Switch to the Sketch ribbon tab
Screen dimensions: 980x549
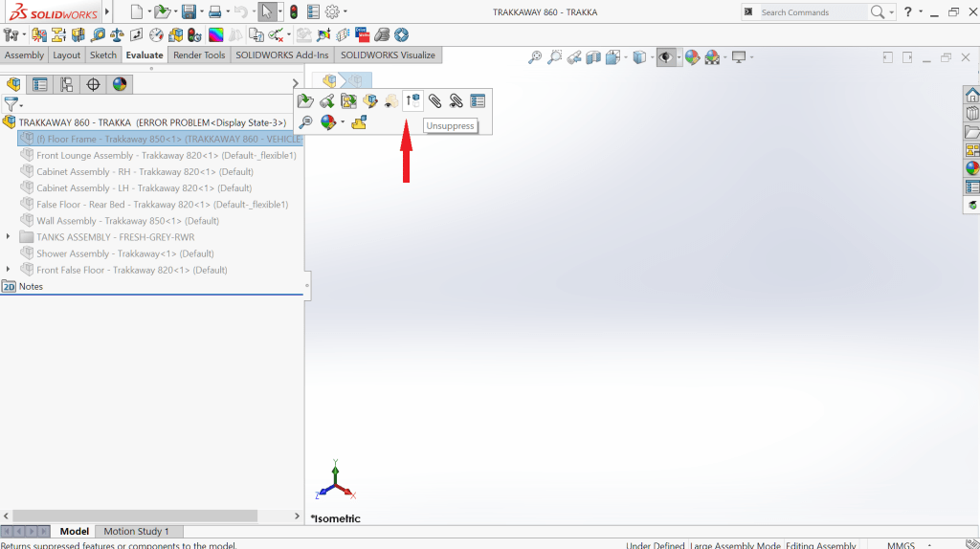click(102, 55)
